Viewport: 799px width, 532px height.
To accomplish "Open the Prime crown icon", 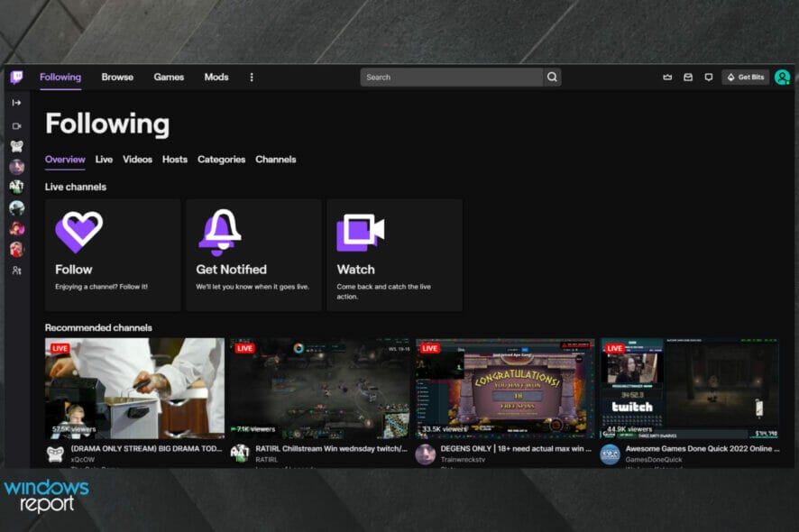I will coord(666,78).
